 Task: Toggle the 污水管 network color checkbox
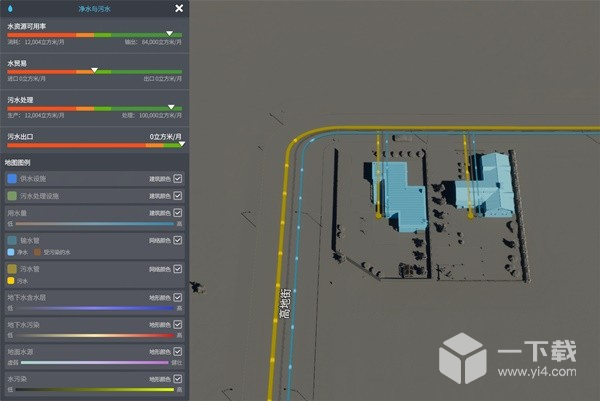tap(178, 269)
